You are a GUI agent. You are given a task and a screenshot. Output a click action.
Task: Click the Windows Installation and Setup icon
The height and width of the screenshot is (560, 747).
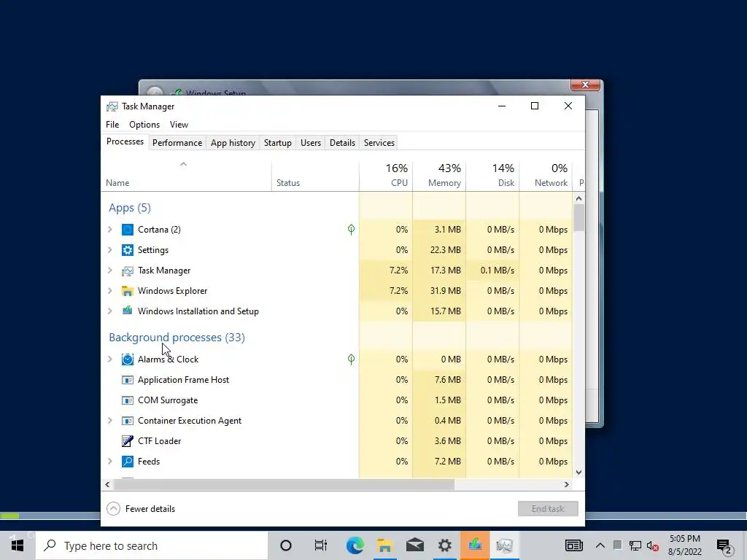[127, 311]
